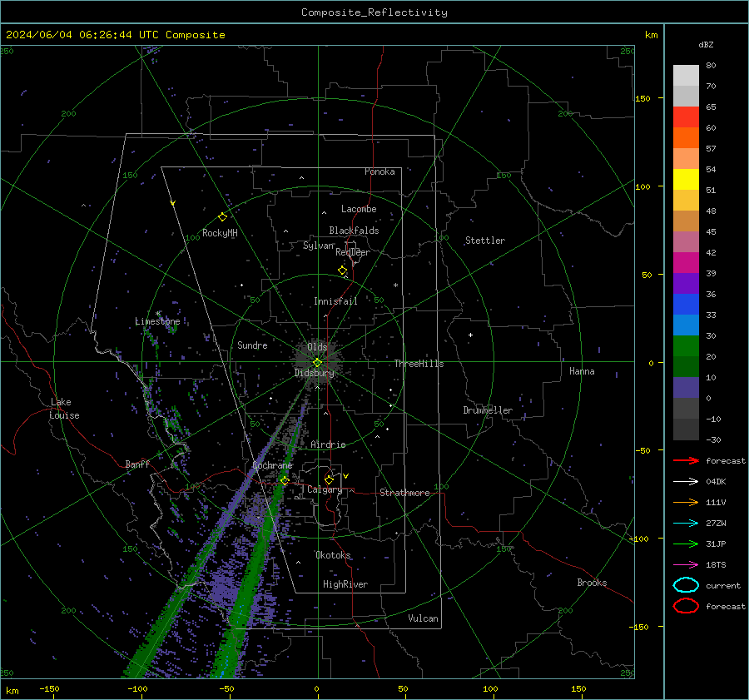Click the orange 111V arrow in legend

(x=686, y=502)
